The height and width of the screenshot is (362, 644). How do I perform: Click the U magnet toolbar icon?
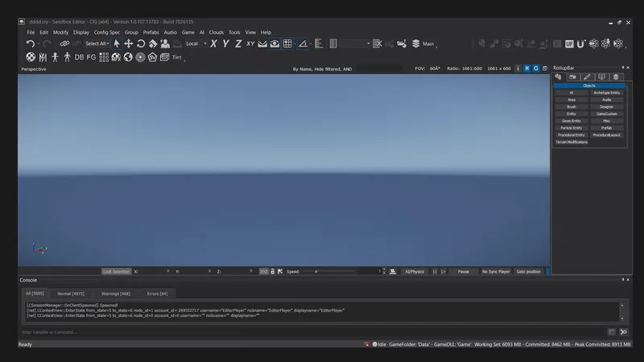tap(580, 44)
